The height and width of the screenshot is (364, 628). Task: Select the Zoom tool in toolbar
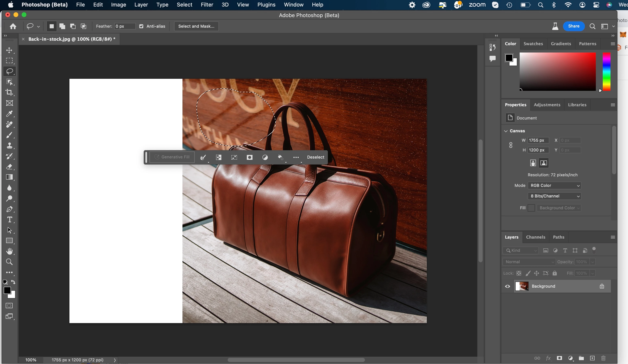click(x=10, y=262)
